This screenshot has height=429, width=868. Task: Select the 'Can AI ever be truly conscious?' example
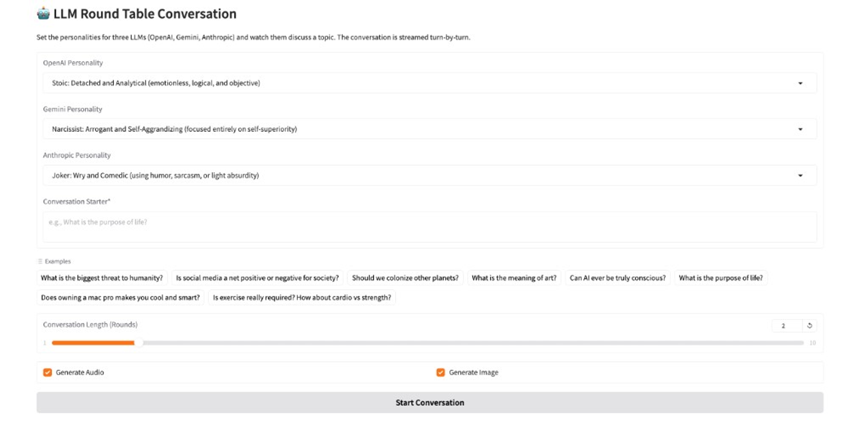click(x=617, y=278)
